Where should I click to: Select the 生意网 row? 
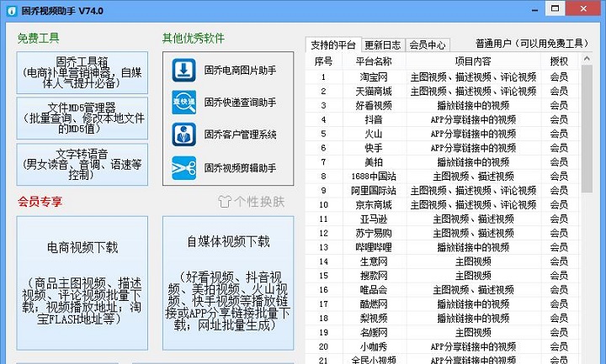442,261
